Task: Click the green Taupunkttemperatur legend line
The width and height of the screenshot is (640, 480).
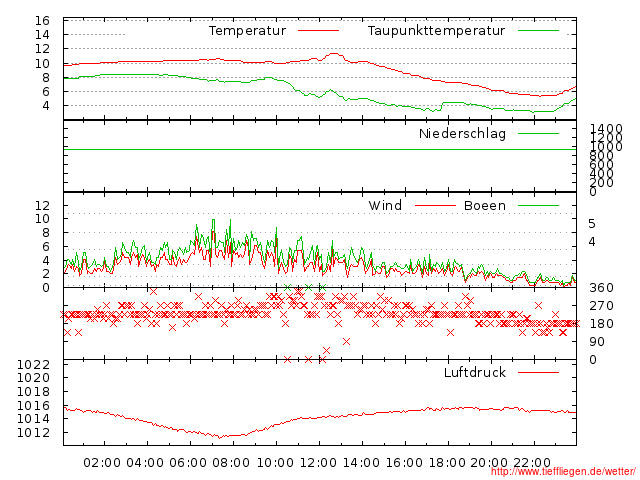Action: (538, 31)
